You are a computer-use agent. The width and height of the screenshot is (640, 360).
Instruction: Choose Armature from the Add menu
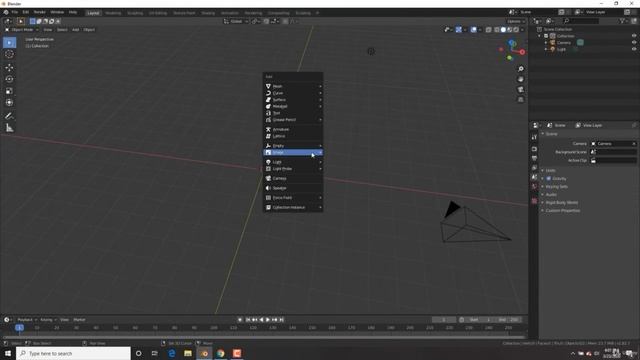tap(293, 129)
